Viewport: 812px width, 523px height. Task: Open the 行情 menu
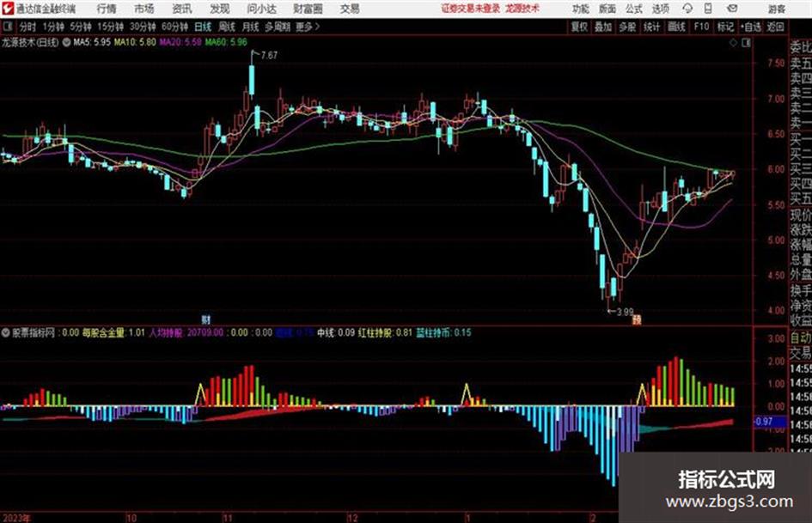[107, 9]
